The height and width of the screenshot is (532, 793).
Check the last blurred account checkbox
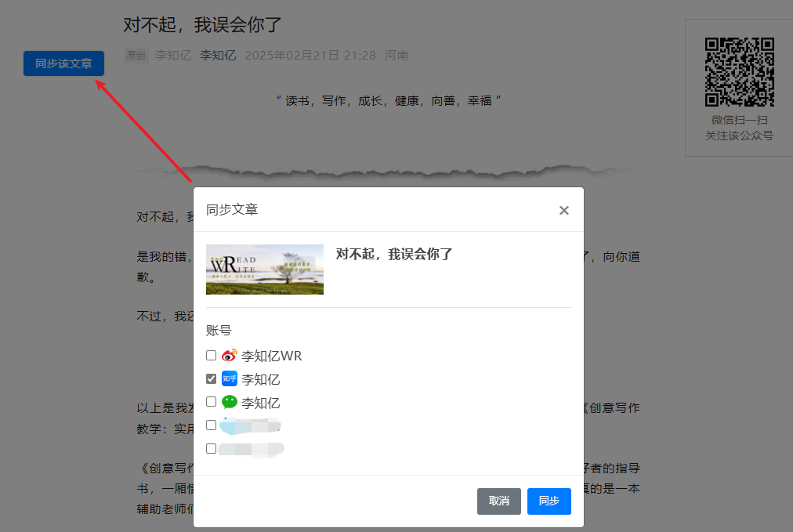pyautogui.click(x=212, y=449)
